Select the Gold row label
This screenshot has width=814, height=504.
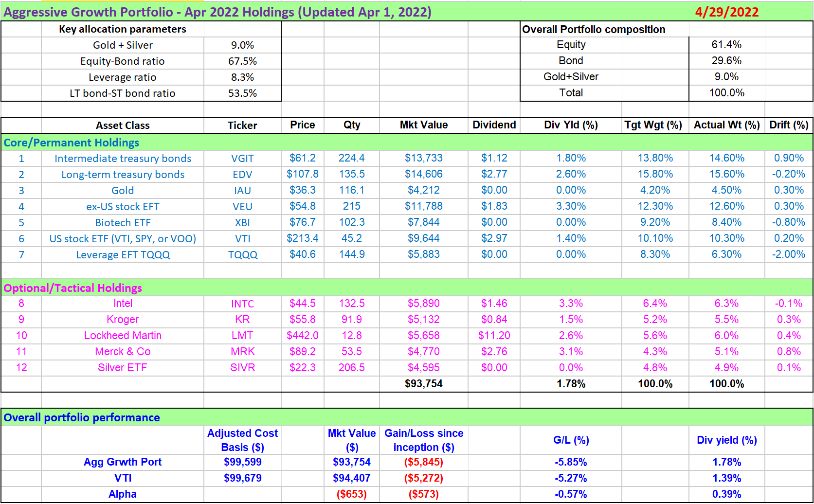point(122,190)
